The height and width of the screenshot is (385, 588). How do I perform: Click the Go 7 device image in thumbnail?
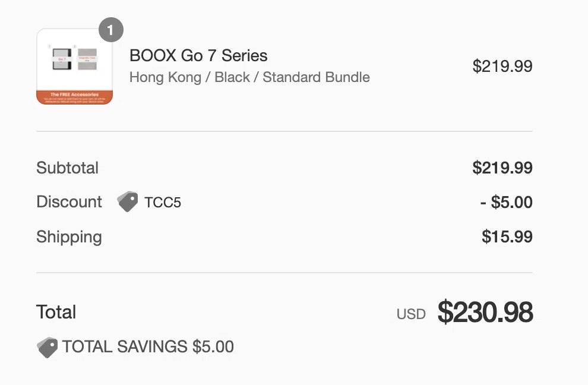(x=62, y=59)
